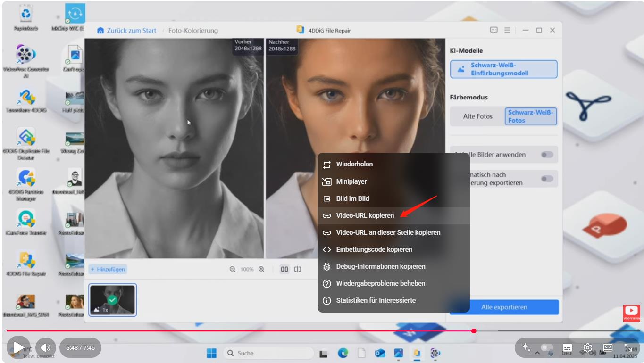Mute the video with the speaker icon
This screenshot has height=363, width=644.
pyautogui.click(x=46, y=347)
